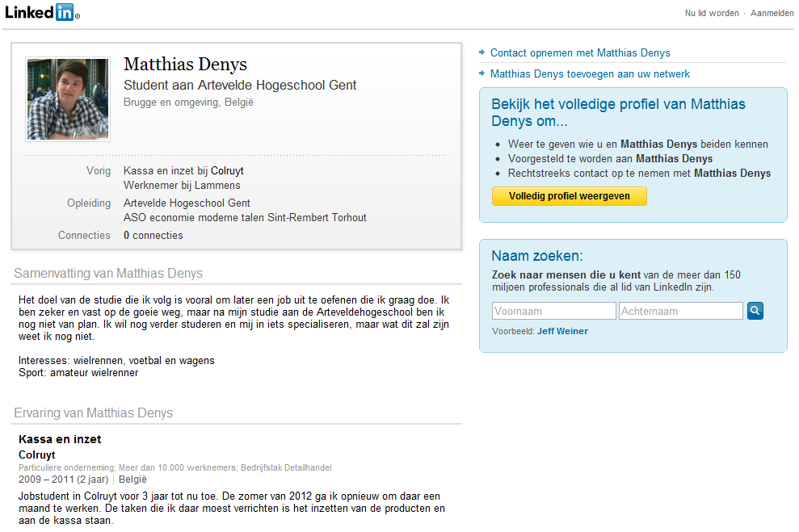Viewport: 799px width, 532px height.
Task: Click the blue search magnifier icon
Action: [755, 311]
